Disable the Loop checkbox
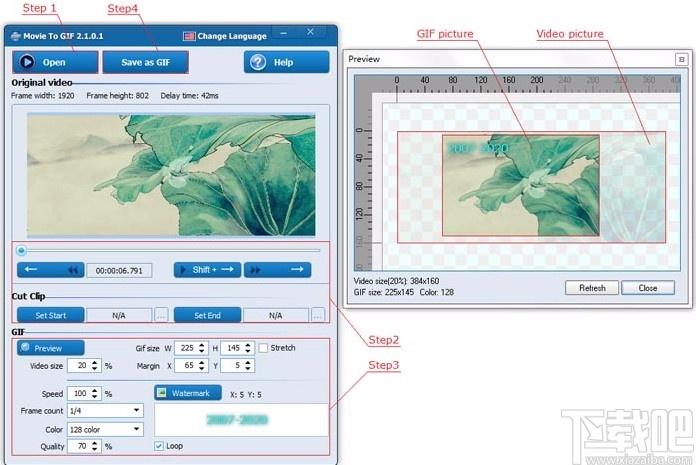The width and height of the screenshot is (696, 465). (159, 446)
